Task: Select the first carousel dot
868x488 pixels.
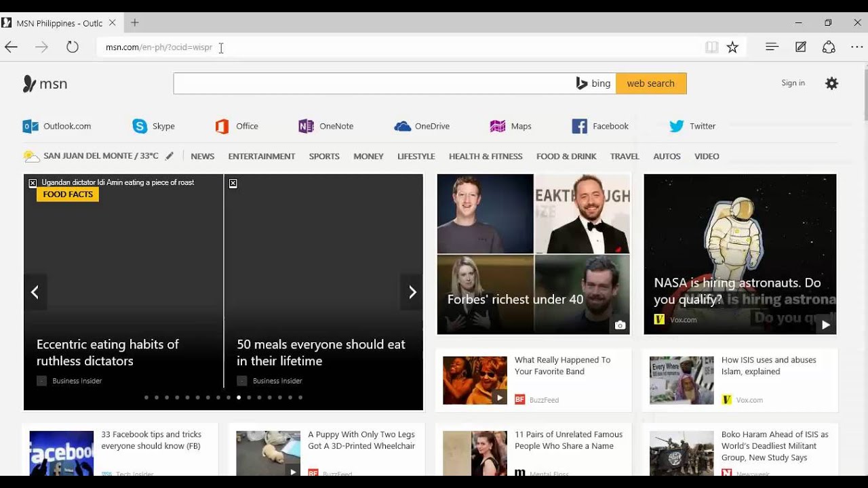Action: tap(146, 398)
